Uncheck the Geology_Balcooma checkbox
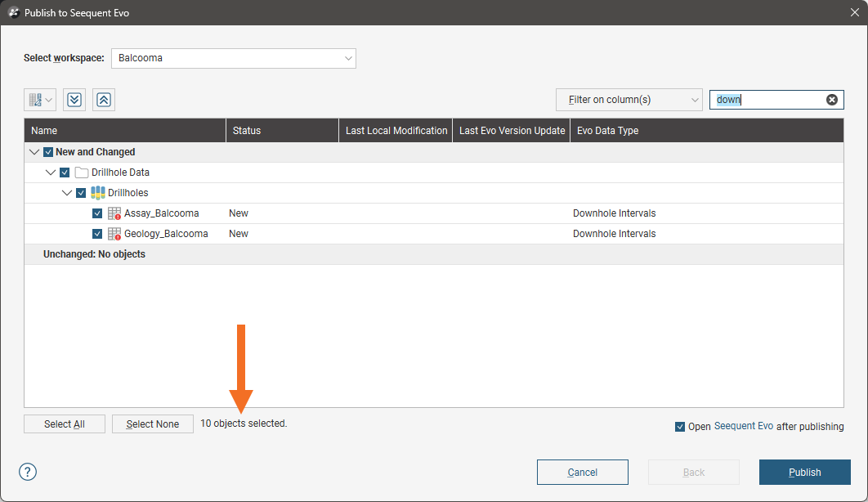The height and width of the screenshot is (502, 868). [x=97, y=234]
